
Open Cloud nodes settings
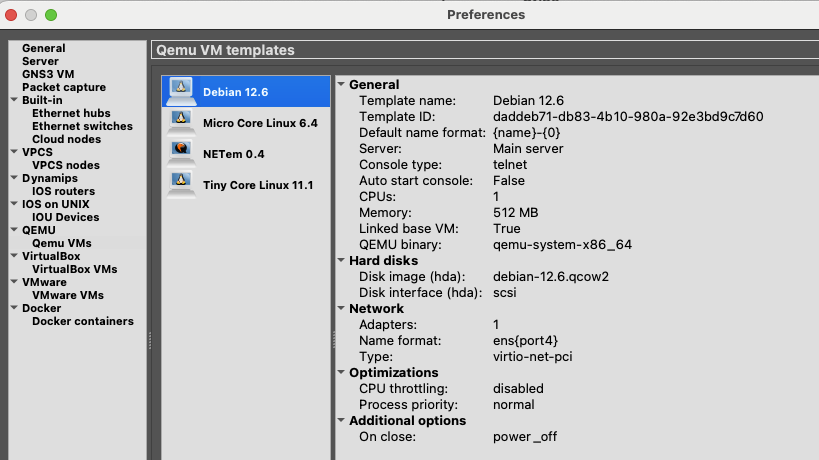click(x=66, y=139)
